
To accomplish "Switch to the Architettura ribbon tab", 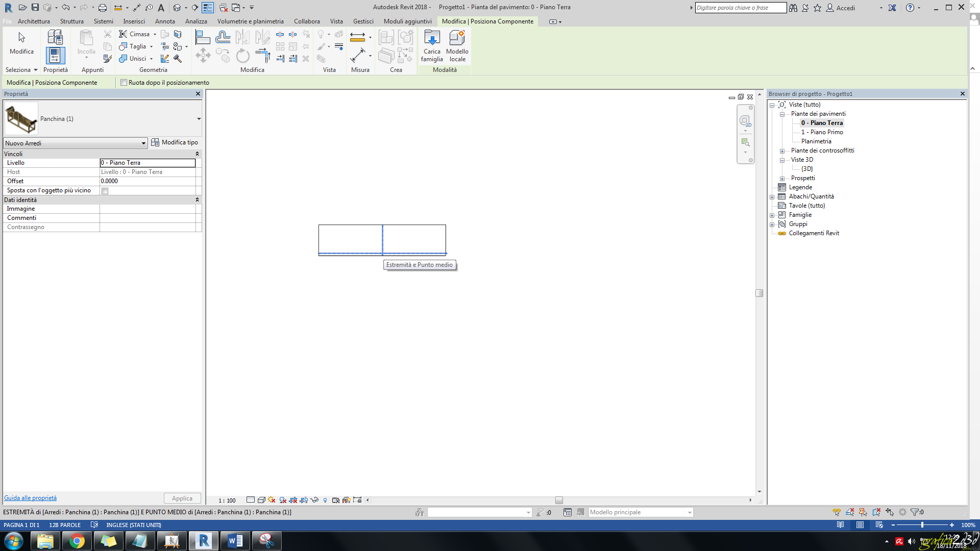I will click(x=34, y=21).
